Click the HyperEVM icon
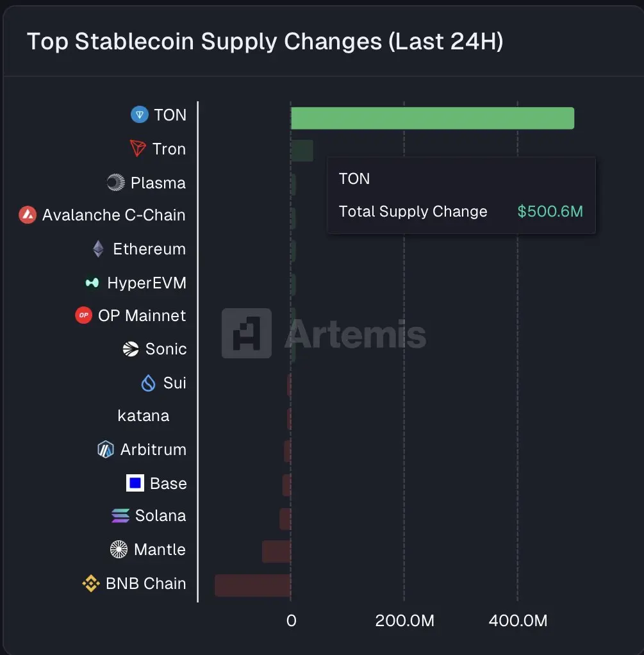The height and width of the screenshot is (655, 644). coord(92,283)
